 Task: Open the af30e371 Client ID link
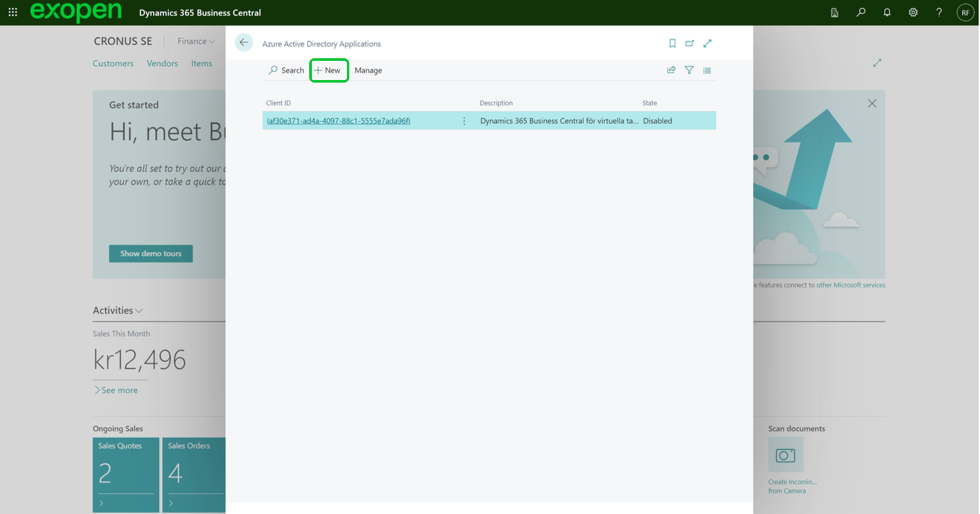pyautogui.click(x=338, y=121)
